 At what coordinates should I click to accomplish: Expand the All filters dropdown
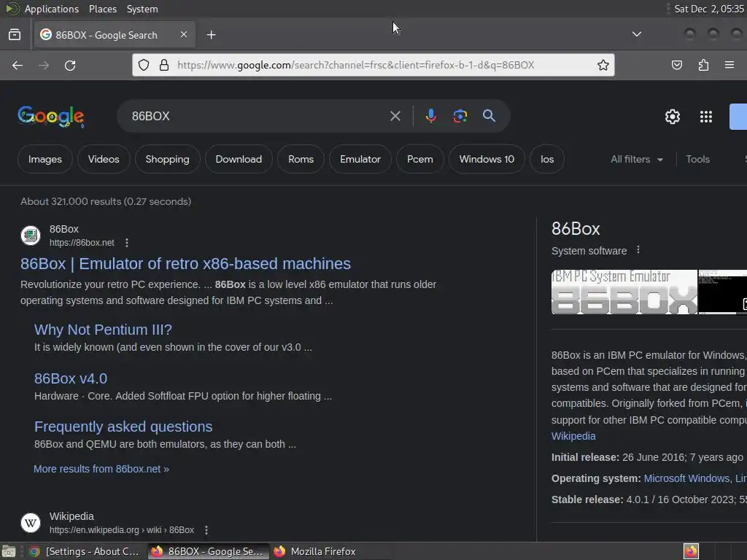[636, 160]
